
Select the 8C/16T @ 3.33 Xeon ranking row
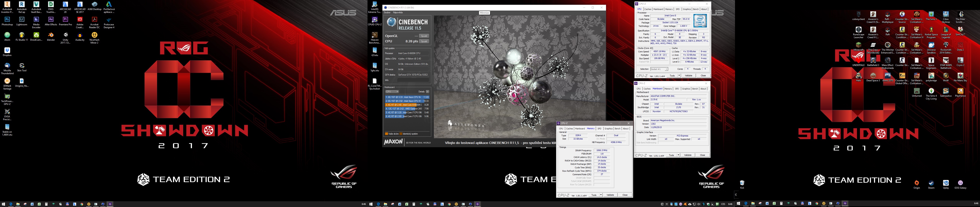tap(407, 97)
